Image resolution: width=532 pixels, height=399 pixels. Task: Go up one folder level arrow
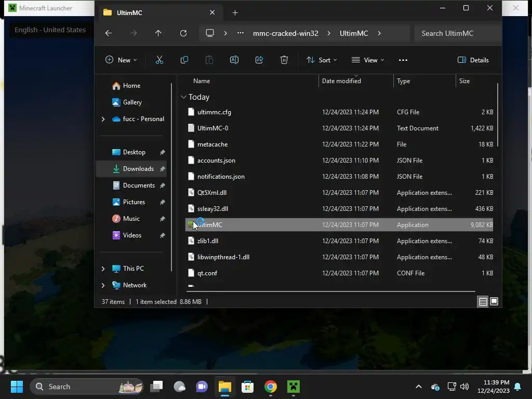tap(158, 33)
